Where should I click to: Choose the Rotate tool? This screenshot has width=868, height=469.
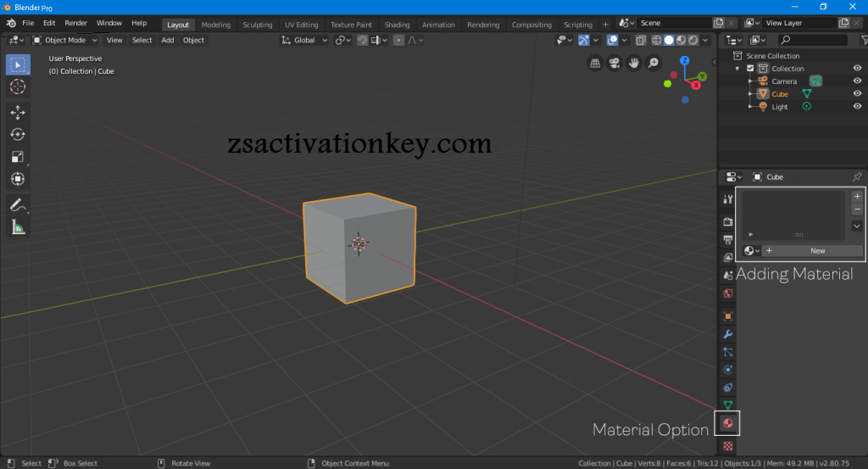[x=18, y=135]
